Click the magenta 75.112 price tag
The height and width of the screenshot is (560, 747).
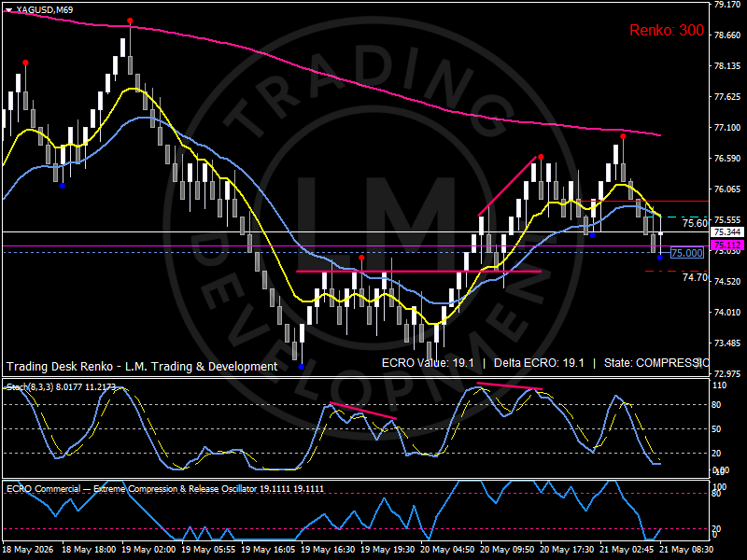727,245
